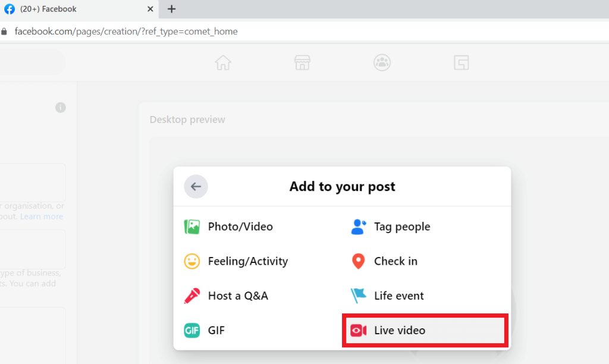
Task: Select the Check in location pin icon
Action: [x=358, y=261]
